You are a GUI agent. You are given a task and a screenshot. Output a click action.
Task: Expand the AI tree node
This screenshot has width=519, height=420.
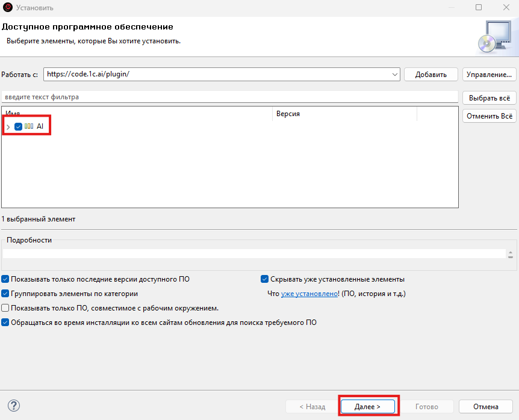tap(8, 126)
